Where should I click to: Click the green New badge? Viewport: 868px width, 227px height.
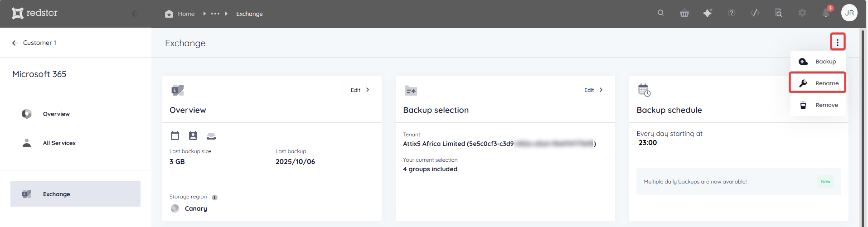coord(826,182)
